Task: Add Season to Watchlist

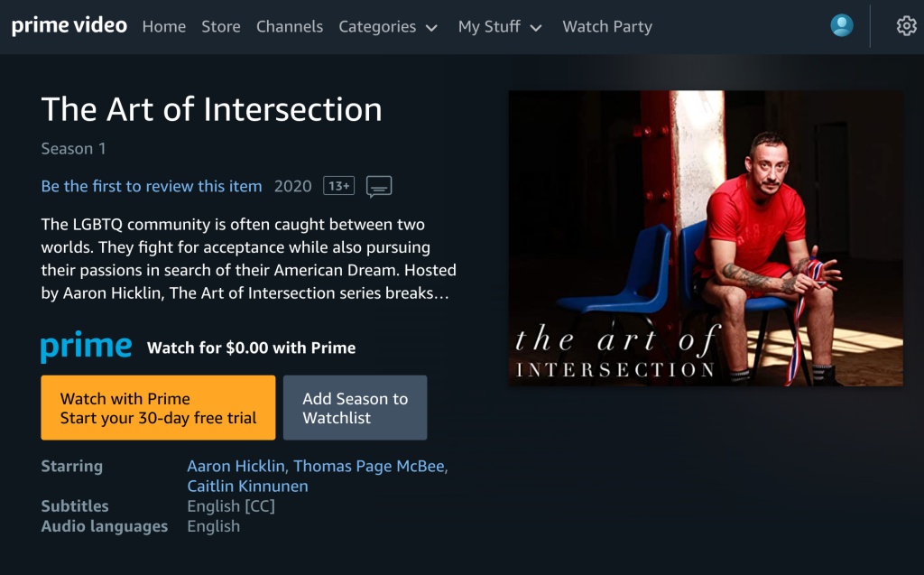Action: click(355, 407)
